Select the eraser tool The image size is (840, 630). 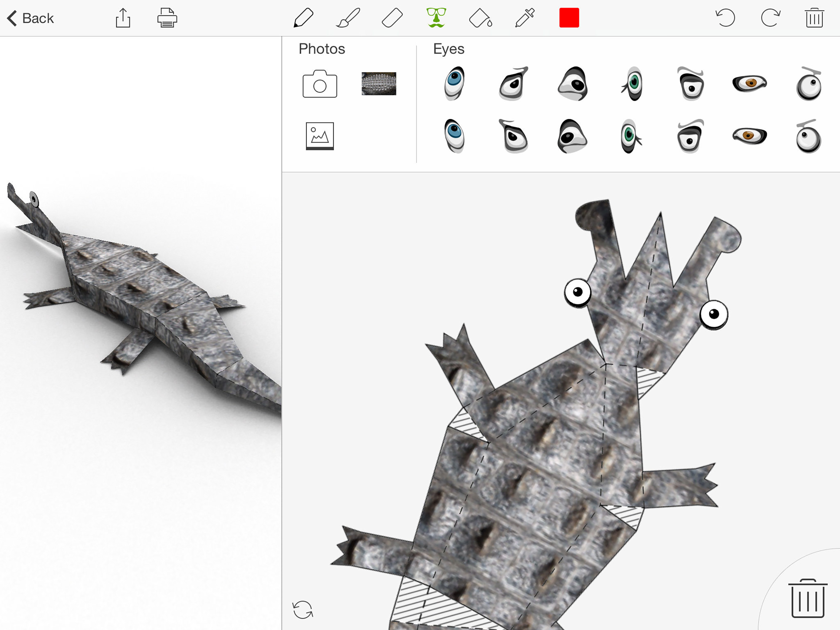(392, 18)
